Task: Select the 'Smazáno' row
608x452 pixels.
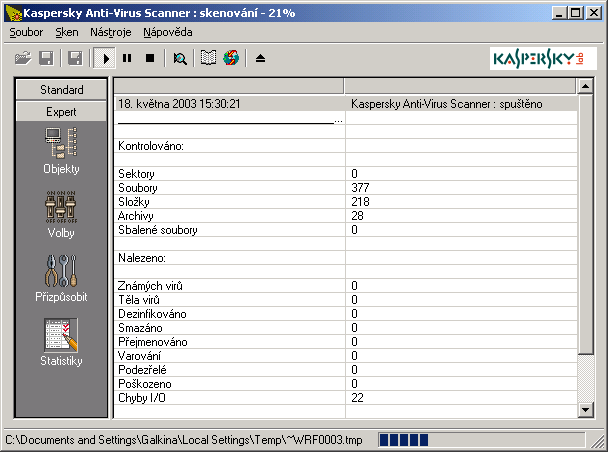Action: click(x=345, y=328)
